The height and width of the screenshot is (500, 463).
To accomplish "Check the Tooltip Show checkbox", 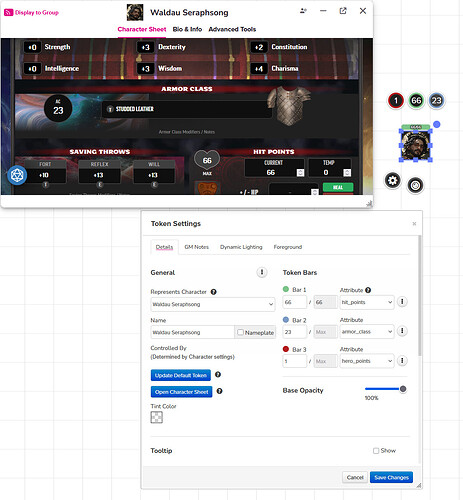I will tap(376, 451).
